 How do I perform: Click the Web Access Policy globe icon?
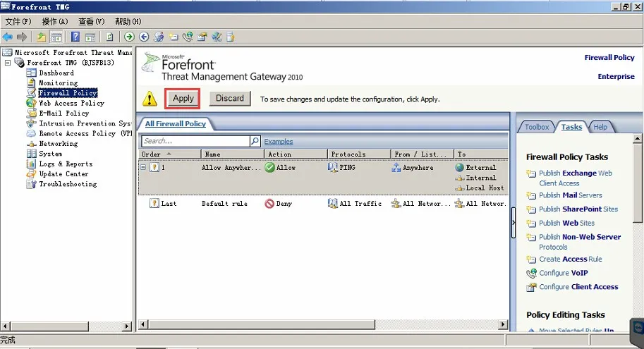click(x=31, y=103)
